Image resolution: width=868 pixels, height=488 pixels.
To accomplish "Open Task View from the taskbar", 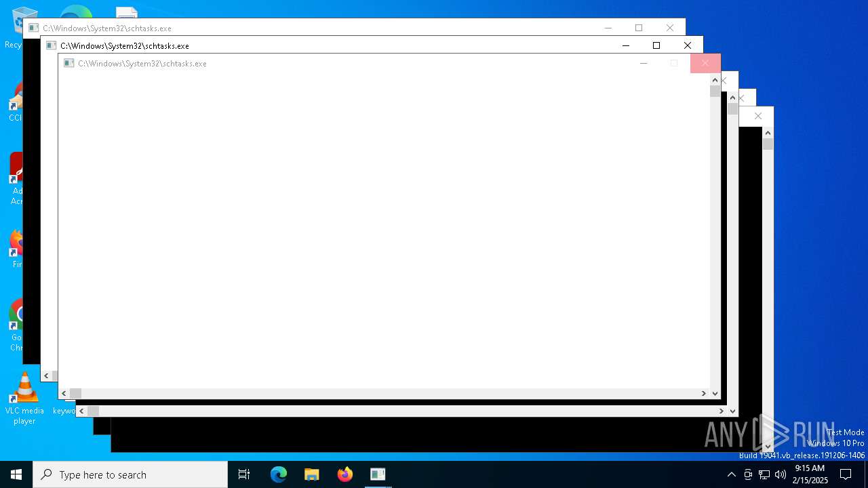I will tap(244, 474).
